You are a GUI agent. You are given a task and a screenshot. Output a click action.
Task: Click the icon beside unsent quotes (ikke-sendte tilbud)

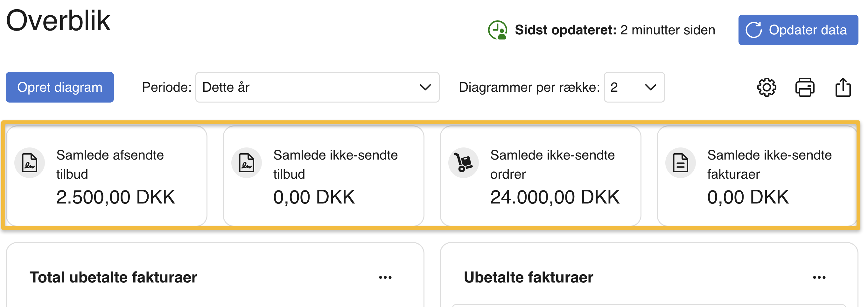pos(247,163)
